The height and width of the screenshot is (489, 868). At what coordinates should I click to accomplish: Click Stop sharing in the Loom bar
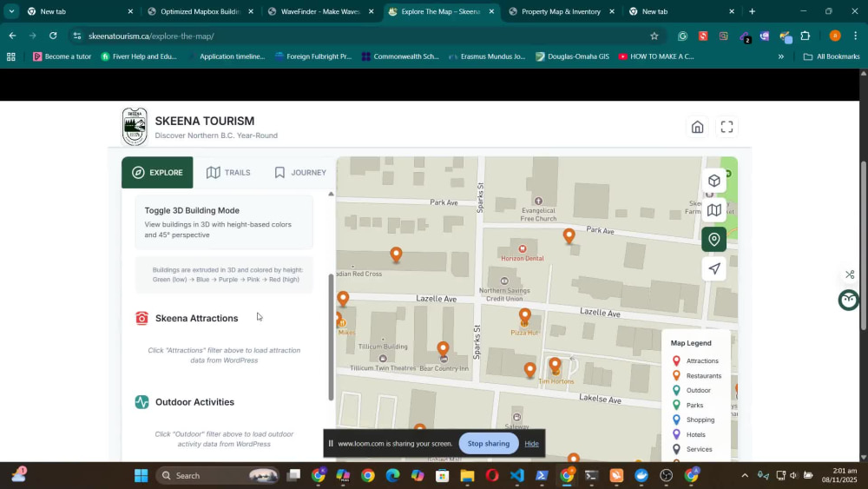488,444
